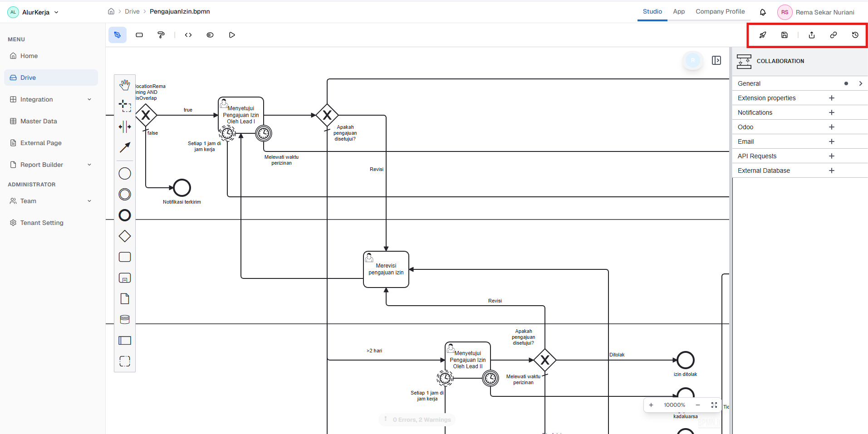
Task: Select the create task tool
Action: tap(125, 257)
